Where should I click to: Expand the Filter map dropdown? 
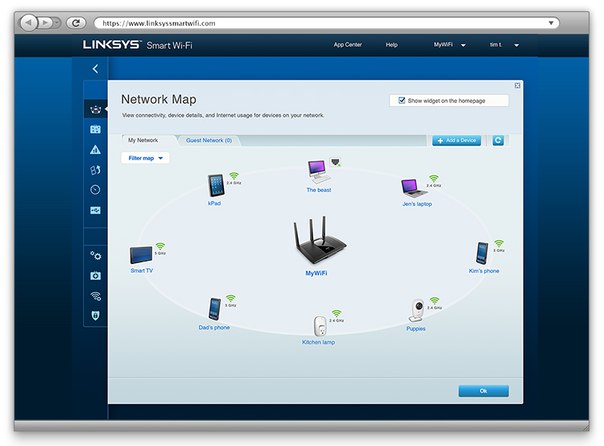click(x=145, y=158)
